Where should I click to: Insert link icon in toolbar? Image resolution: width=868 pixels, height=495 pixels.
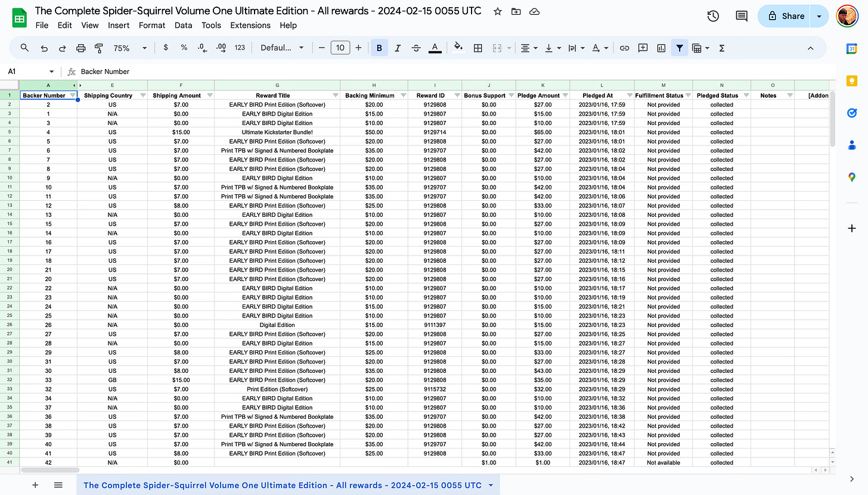click(624, 48)
